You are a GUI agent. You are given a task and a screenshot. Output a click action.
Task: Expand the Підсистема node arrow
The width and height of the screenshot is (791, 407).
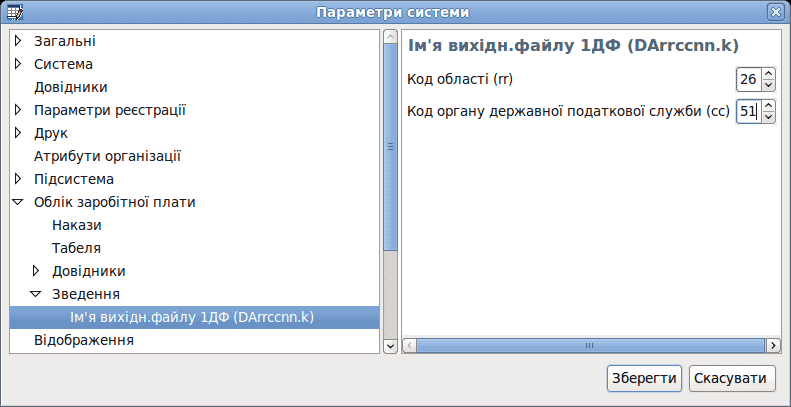tap(19, 179)
